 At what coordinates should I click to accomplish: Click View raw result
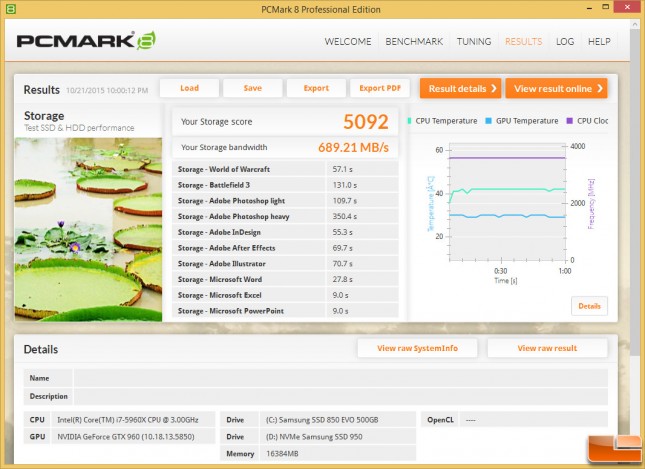tap(547, 348)
